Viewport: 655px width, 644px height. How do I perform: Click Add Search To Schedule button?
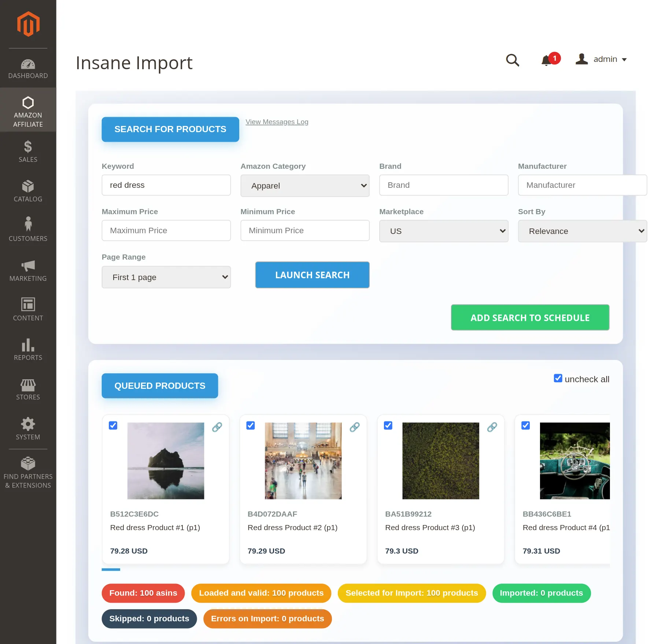point(530,317)
